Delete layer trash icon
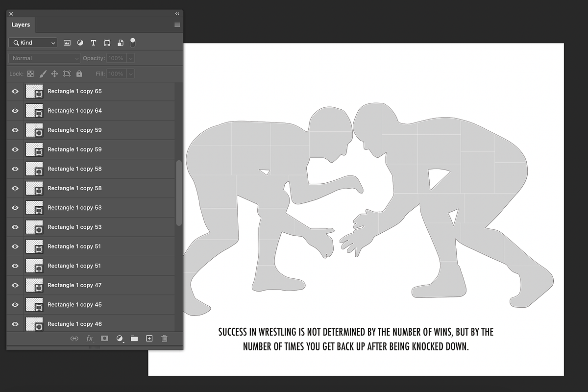Image resolution: width=588 pixels, height=392 pixels. 164,338
